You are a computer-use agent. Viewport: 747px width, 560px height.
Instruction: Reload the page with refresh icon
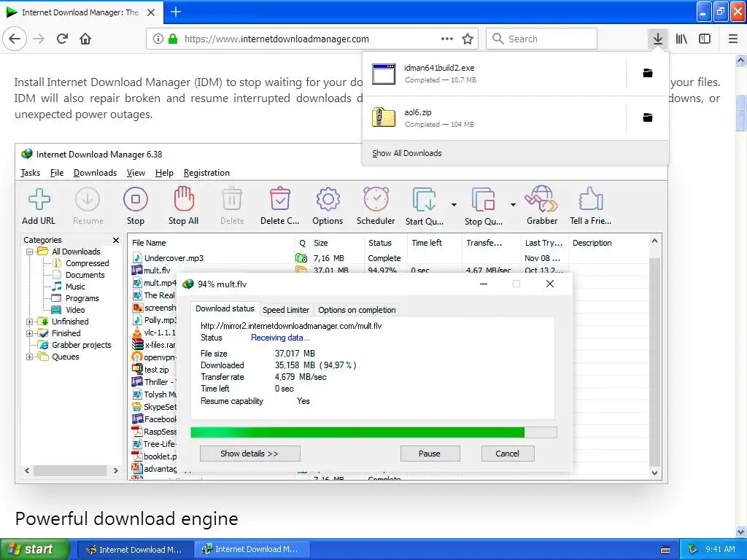62,39
